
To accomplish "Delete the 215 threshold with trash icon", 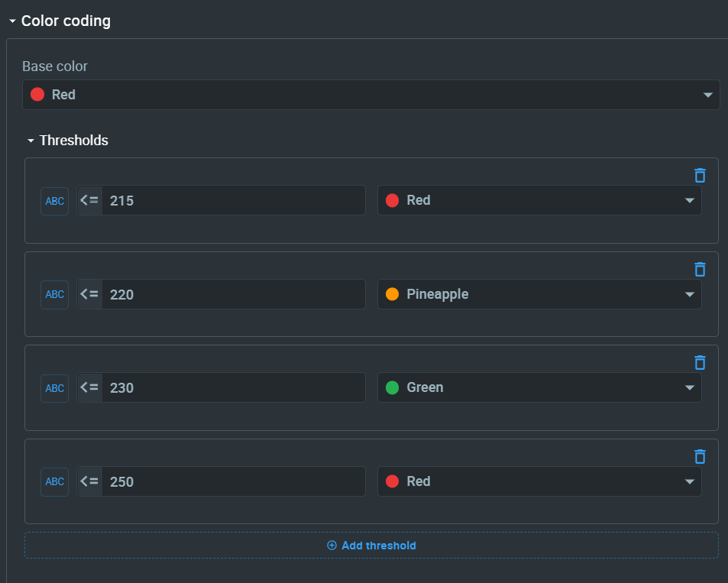I will point(700,175).
